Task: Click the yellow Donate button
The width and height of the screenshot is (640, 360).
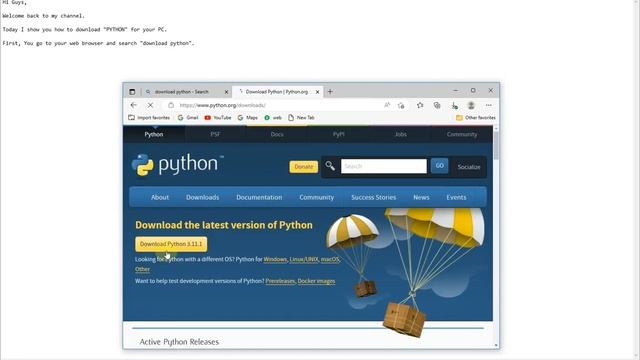Action: tap(304, 167)
